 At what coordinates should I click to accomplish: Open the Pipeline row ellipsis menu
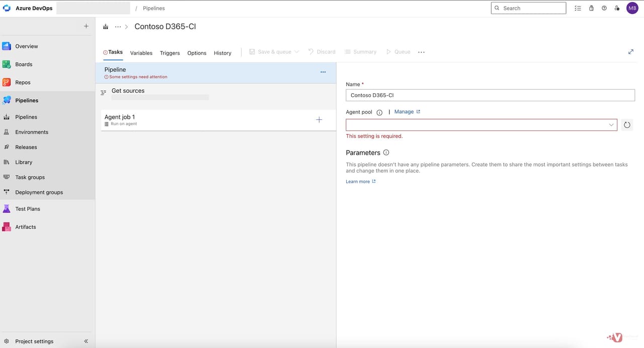pyautogui.click(x=323, y=72)
